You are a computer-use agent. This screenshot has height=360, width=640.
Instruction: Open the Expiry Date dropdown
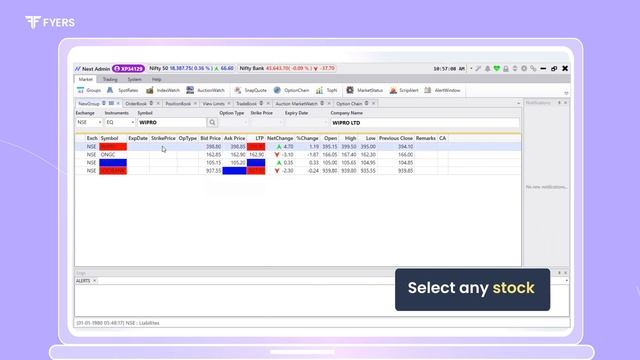pyautogui.click(x=306, y=122)
